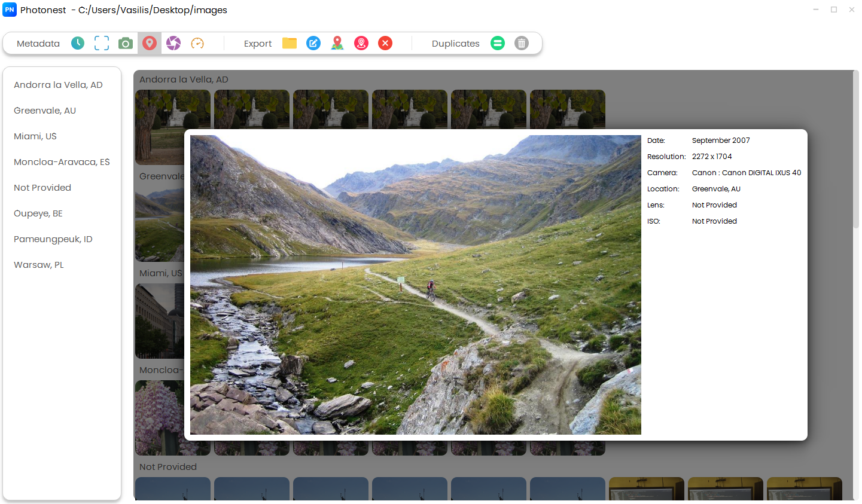
Task: Click the right-side scrollbar track
Action: (855, 239)
